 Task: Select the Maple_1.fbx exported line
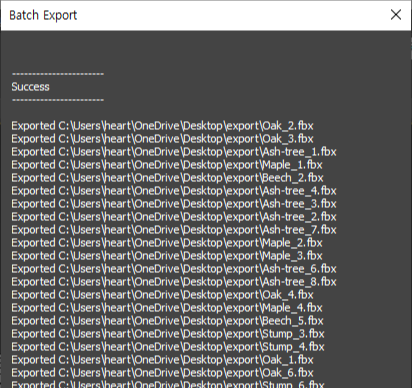click(167, 165)
